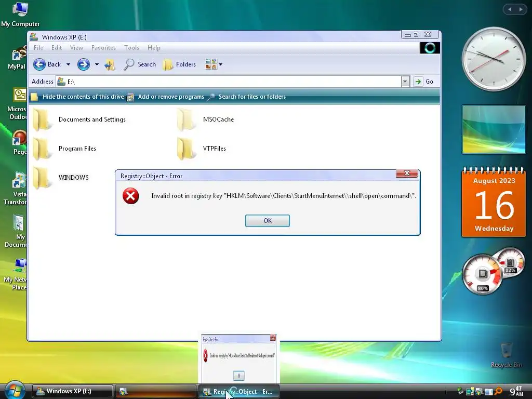
Task: Click OK in the Registry error dialog
Action: pos(268,220)
